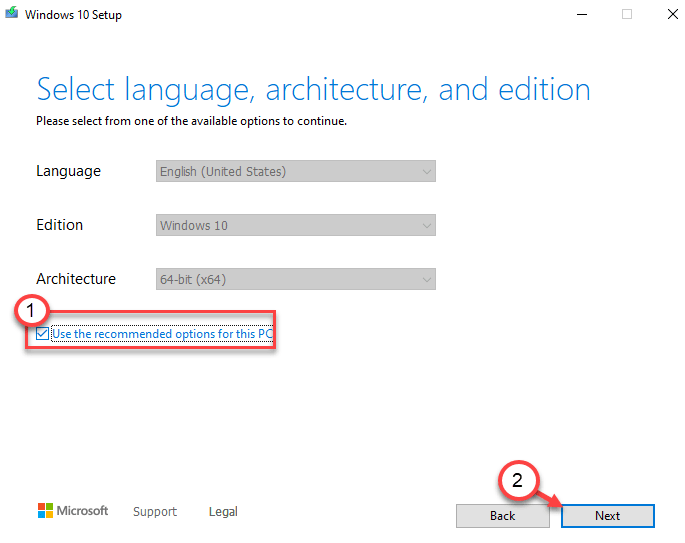Open the Edition dropdown
This screenshot has width=685, height=543.
[x=296, y=225]
